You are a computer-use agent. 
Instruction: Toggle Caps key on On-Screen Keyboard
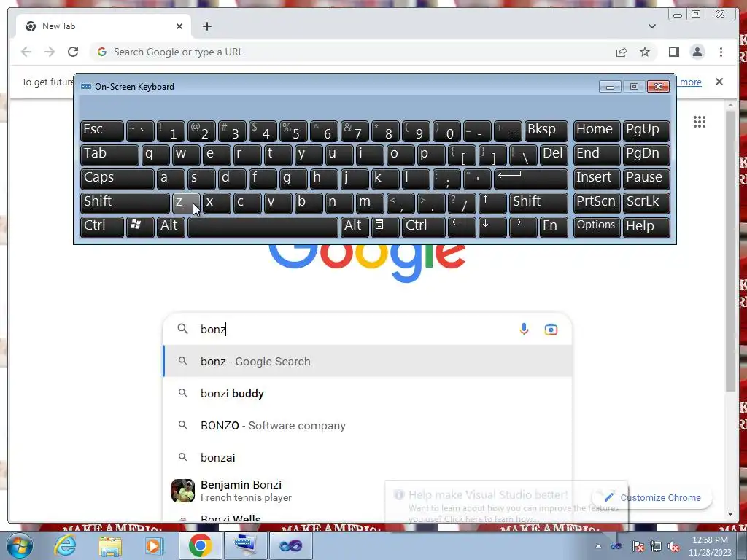117,179
